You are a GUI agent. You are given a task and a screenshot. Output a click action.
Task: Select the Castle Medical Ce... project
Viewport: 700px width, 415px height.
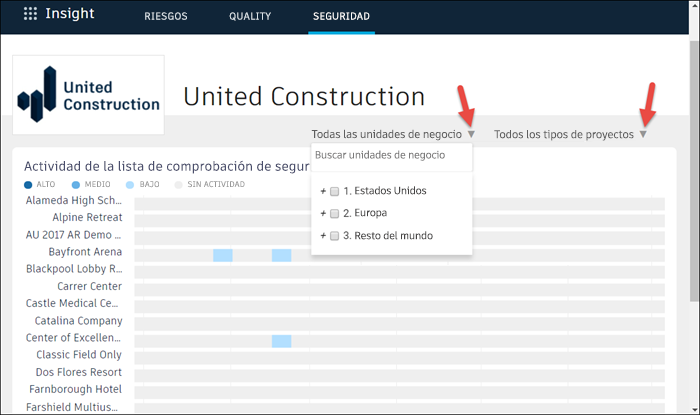coord(72,303)
